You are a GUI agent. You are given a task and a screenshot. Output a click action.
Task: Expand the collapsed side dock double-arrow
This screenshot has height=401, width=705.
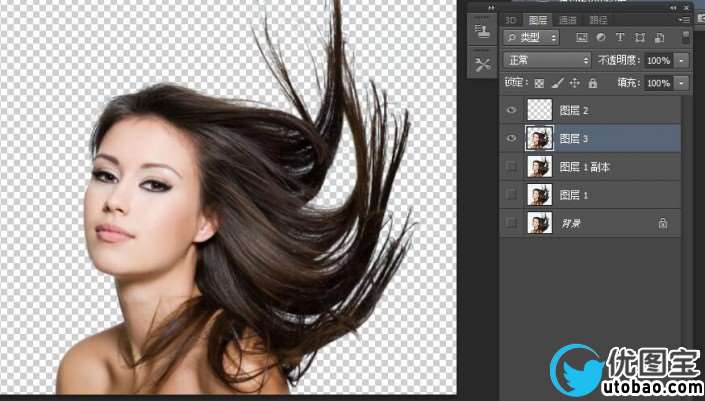pyautogui.click(x=491, y=8)
